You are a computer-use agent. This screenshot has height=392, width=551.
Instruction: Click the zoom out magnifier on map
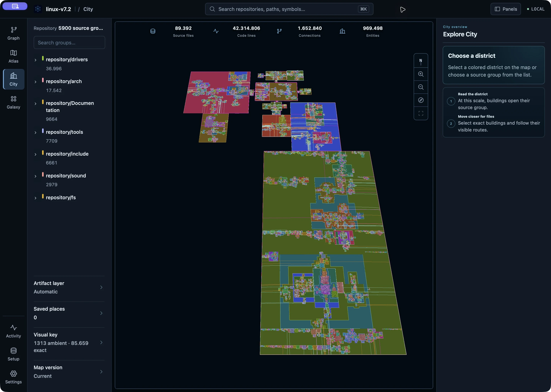[421, 87]
